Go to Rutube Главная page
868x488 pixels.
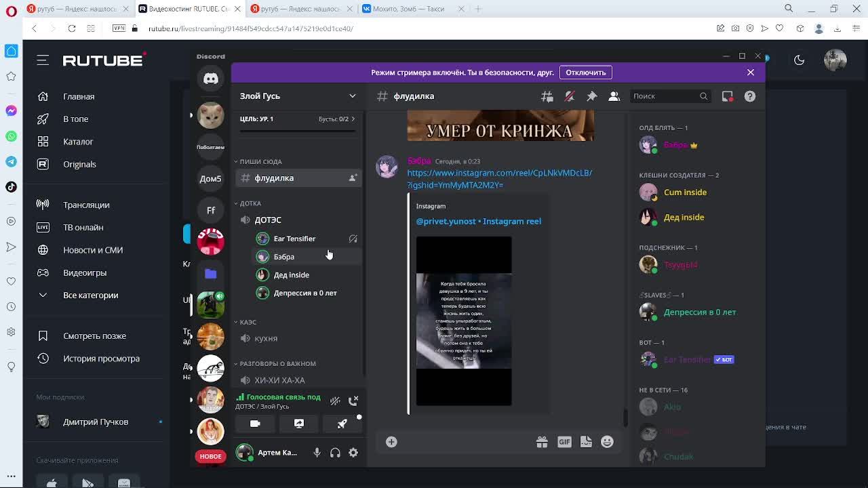tap(79, 97)
